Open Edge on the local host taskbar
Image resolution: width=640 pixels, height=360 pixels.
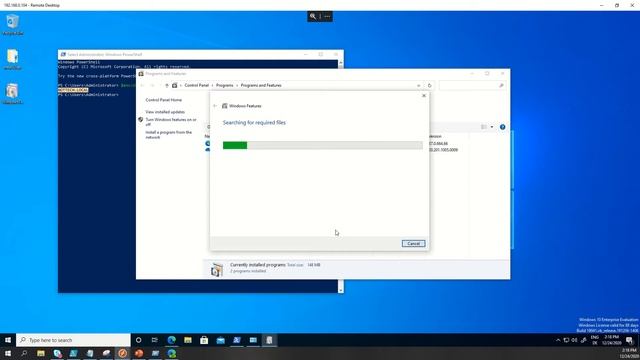[x=171, y=353]
